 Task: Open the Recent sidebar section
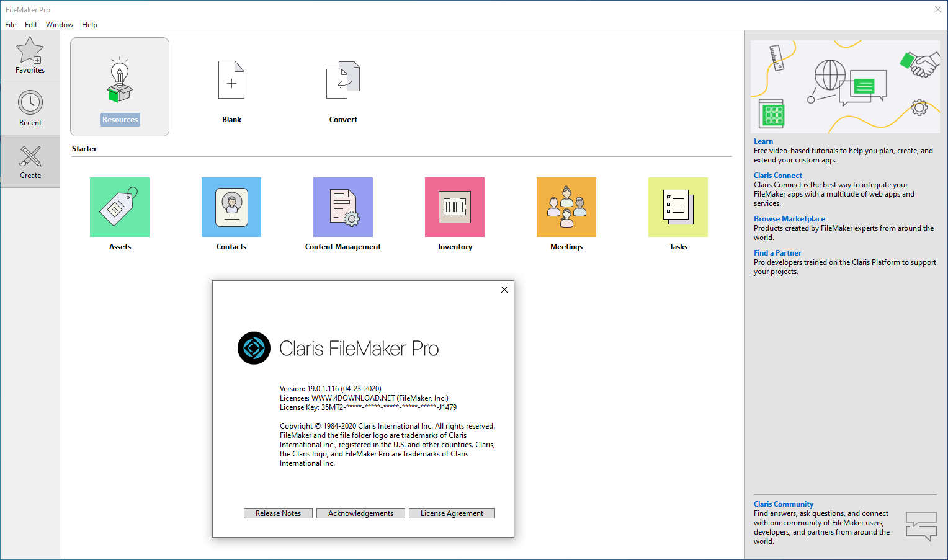pos(30,107)
